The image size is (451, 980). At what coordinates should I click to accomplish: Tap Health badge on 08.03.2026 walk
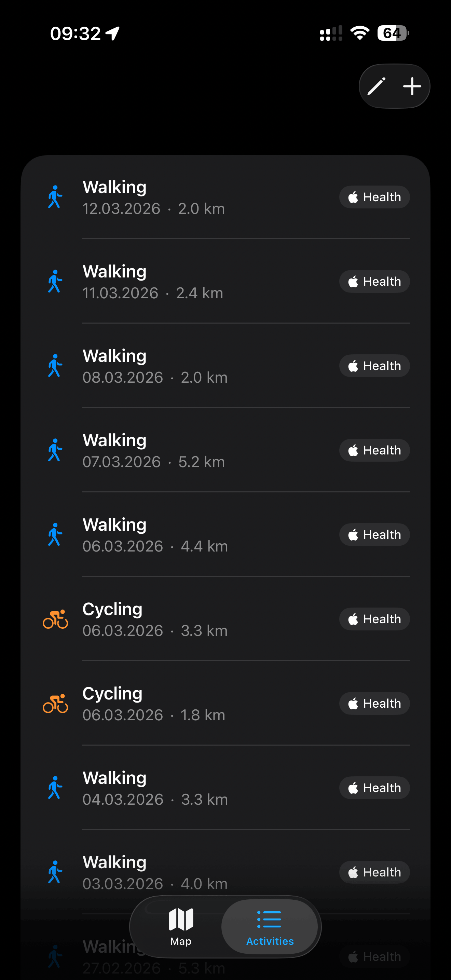click(x=374, y=366)
